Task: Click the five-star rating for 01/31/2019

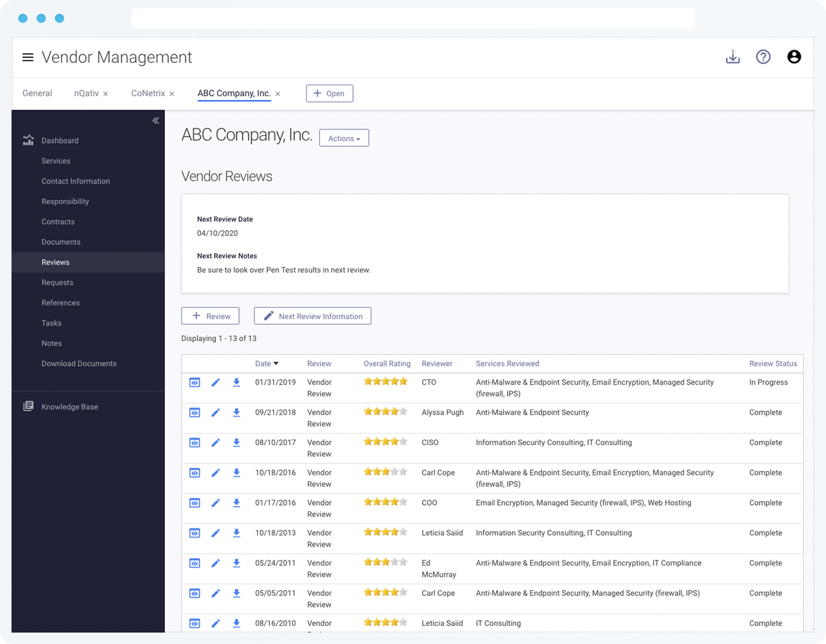Action: [x=385, y=382]
